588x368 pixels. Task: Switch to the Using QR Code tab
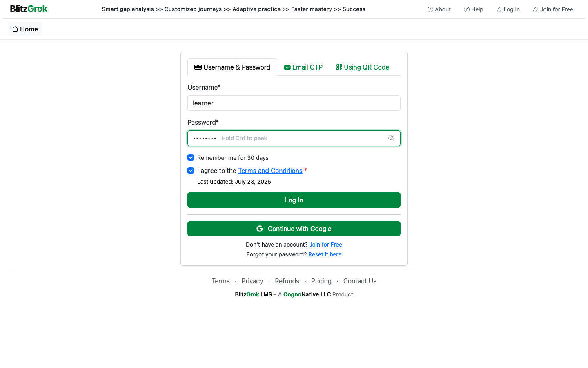[363, 67]
